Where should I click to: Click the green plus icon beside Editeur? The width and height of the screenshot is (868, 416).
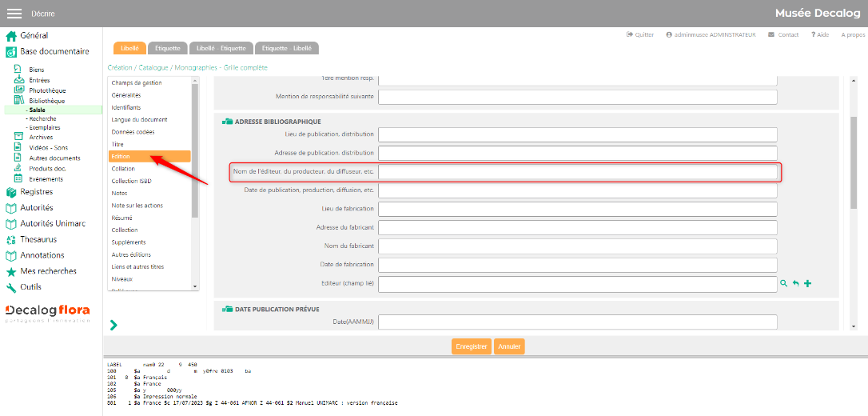pos(807,284)
